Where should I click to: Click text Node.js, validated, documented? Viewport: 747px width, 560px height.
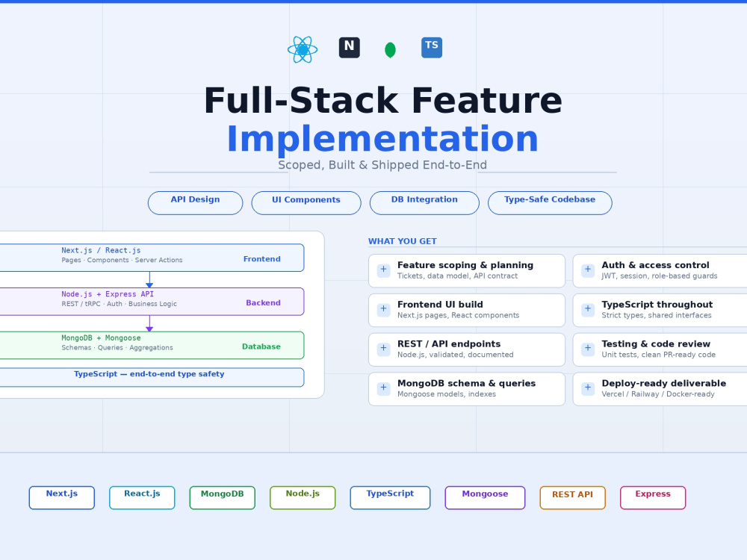click(x=456, y=355)
